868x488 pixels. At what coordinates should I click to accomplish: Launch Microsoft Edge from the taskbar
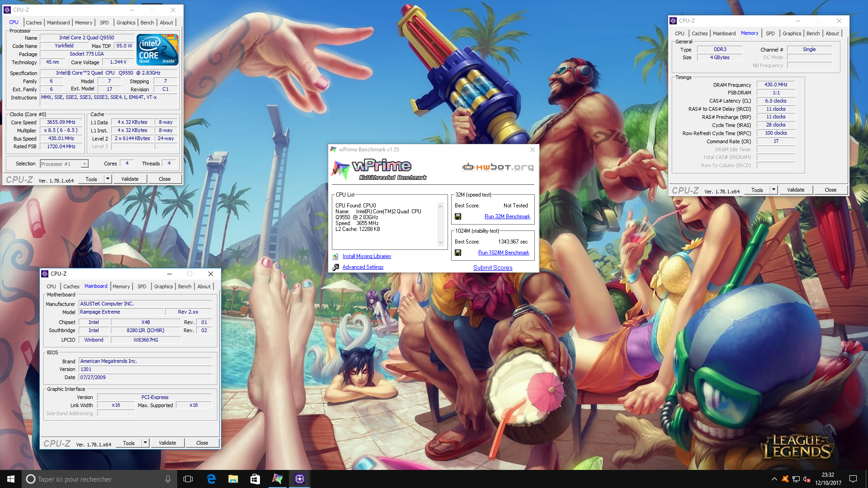point(211,479)
